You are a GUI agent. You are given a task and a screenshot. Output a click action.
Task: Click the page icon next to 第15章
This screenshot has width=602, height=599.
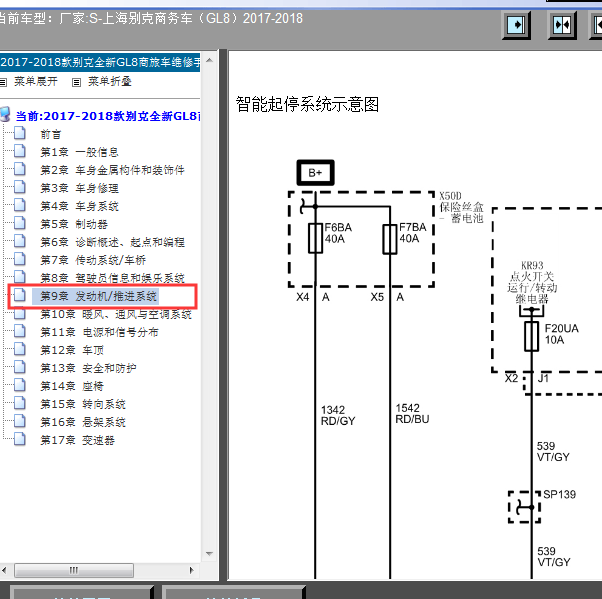point(20,403)
